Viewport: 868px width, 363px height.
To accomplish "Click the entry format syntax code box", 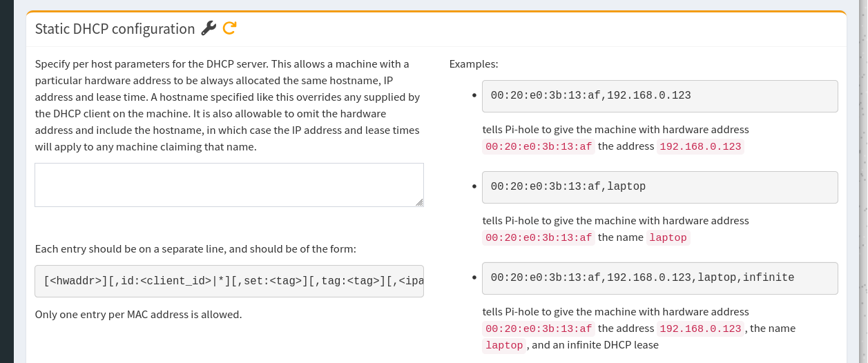I will click(x=229, y=281).
